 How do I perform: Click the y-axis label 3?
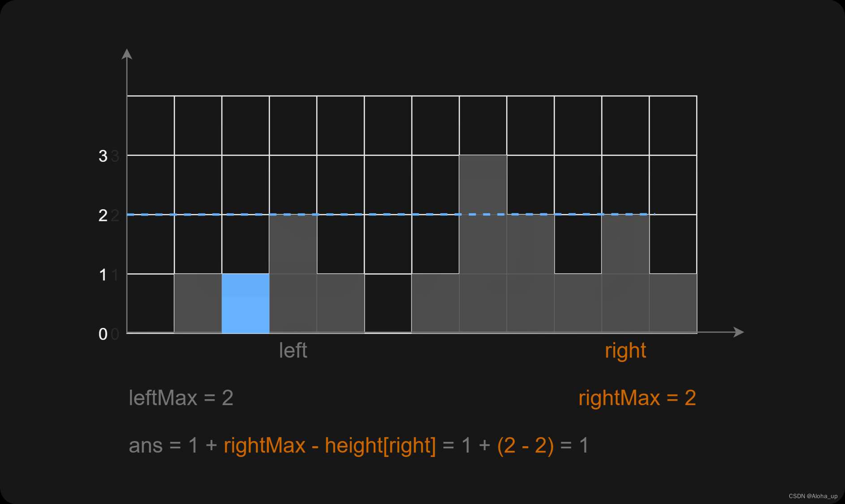(x=103, y=156)
